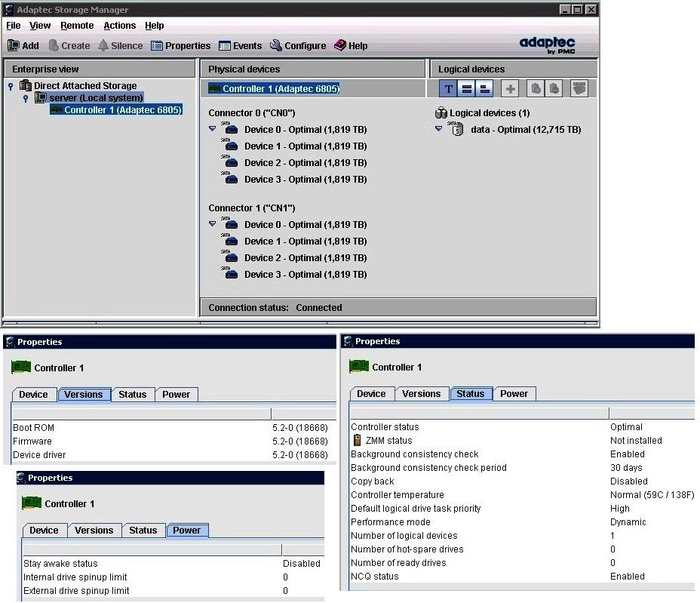Click the adaptec by PMC logo
Viewport: 700px width, 603px height.
click(547, 45)
